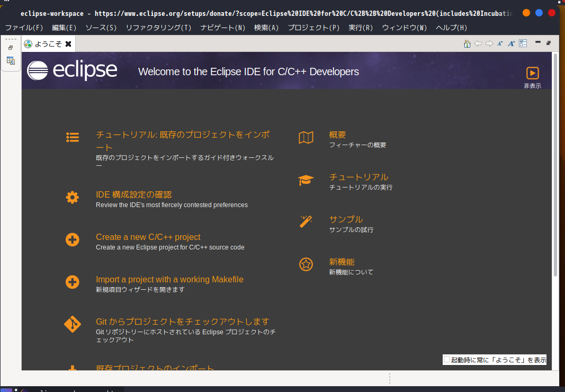
Task: Click the magic wand icon for サンプル
Action: pos(306,222)
